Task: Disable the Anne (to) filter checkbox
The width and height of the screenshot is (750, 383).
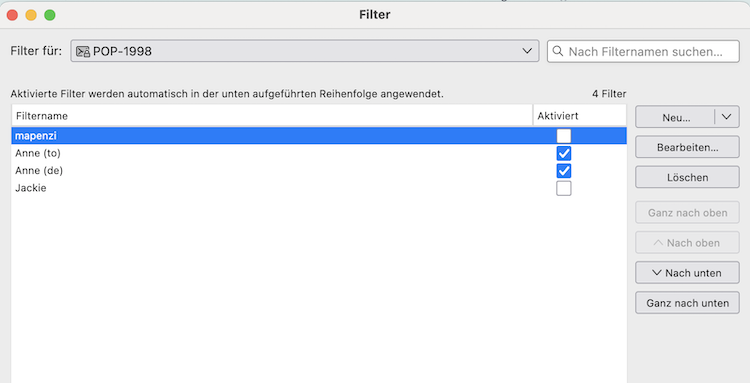Action: coord(563,153)
